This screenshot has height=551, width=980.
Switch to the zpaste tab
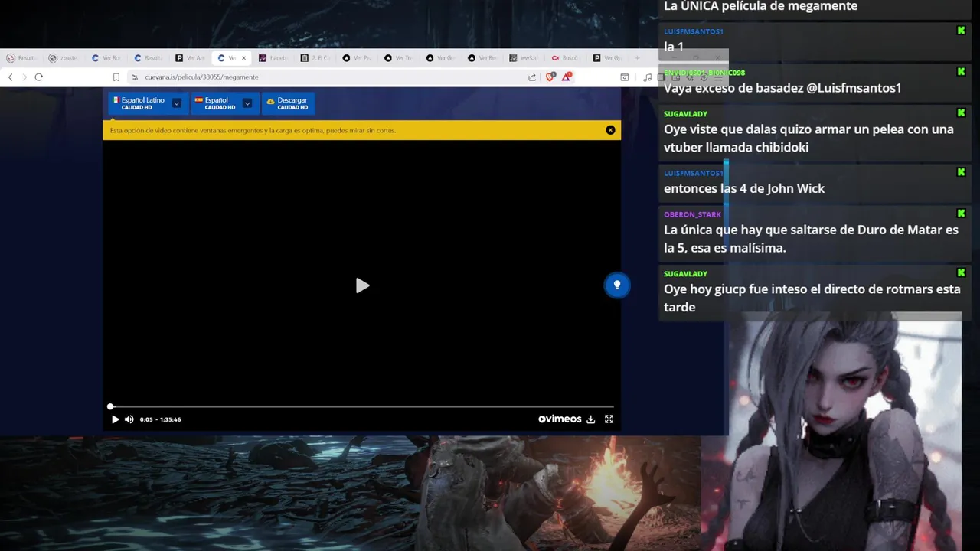(64, 58)
